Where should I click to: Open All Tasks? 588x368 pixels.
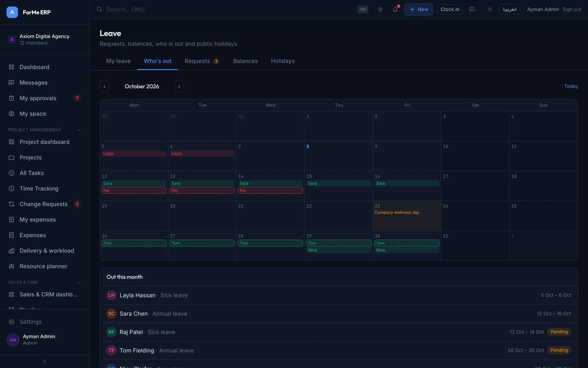(45, 173)
